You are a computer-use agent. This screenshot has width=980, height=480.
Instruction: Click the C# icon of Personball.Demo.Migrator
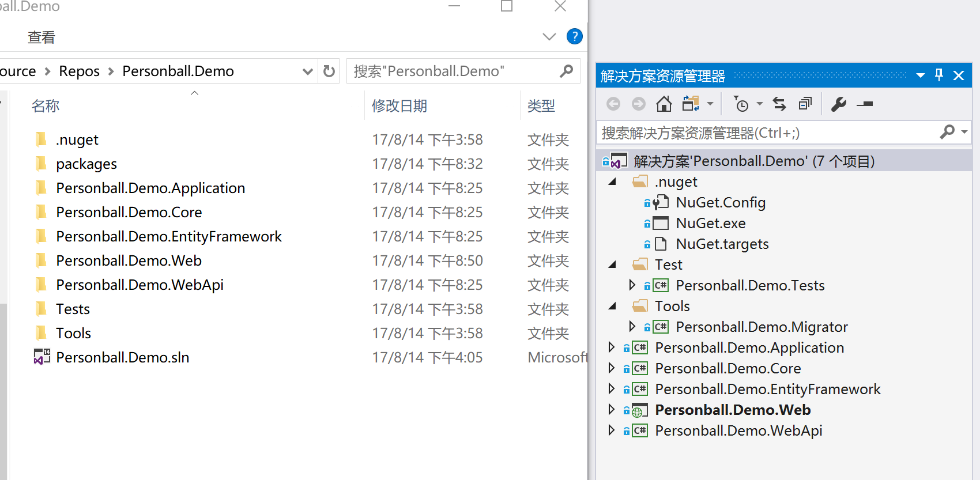click(661, 327)
